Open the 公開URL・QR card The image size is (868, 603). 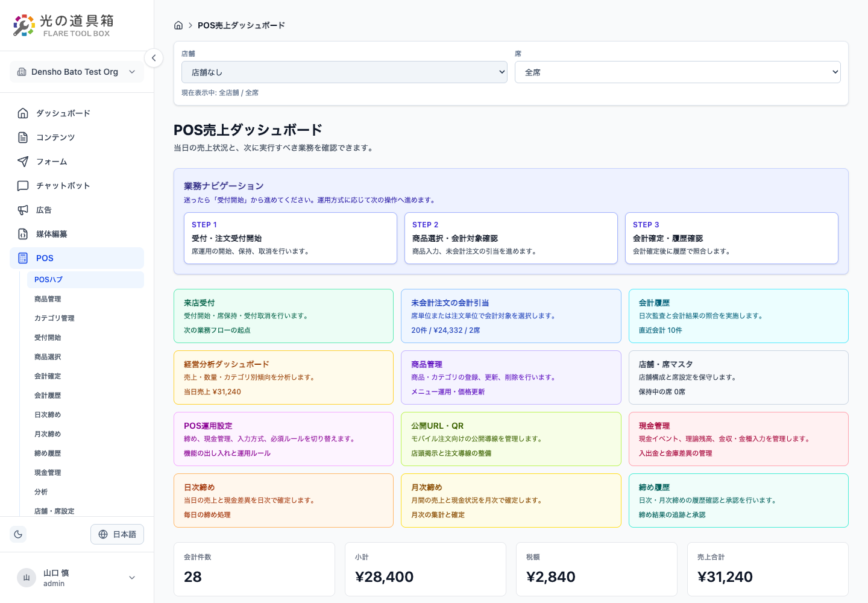[x=511, y=439]
